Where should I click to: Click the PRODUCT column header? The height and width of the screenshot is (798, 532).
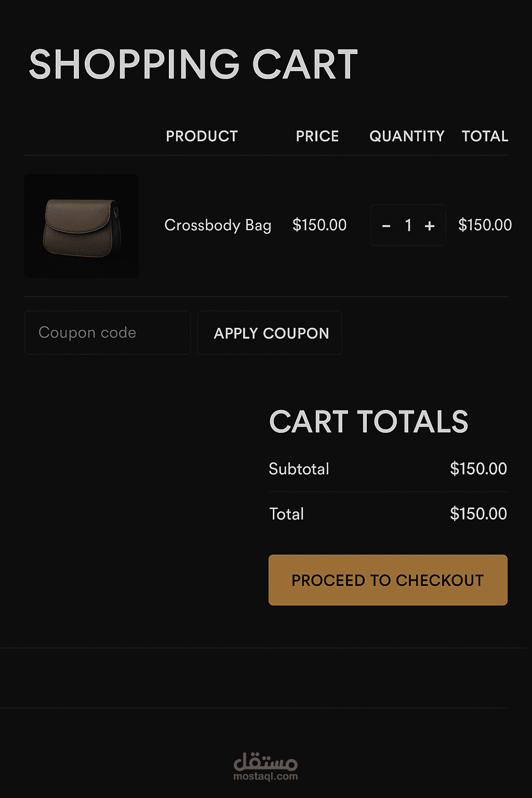coord(202,136)
